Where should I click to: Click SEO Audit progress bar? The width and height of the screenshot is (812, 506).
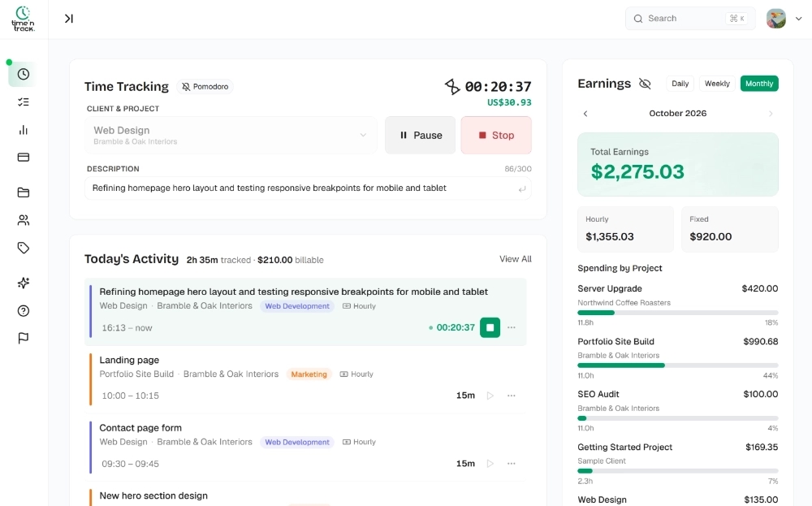678,418
